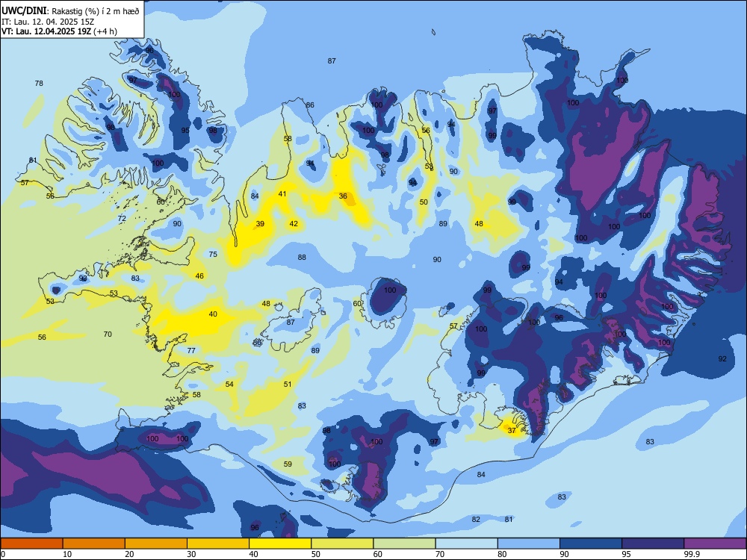This screenshot has height=560, width=747.
Task: Select the amber 30–40 legend swatch
Action: pyautogui.click(x=218, y=544)
